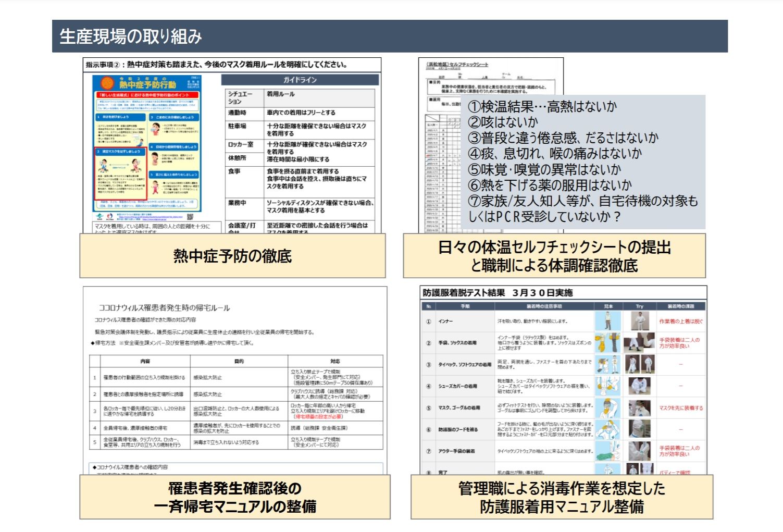The image size is (783, 532).
Task: Click the コロナウィルス罹患者発生時の帰宅ルール heading
Action: [x=164, y=308]
